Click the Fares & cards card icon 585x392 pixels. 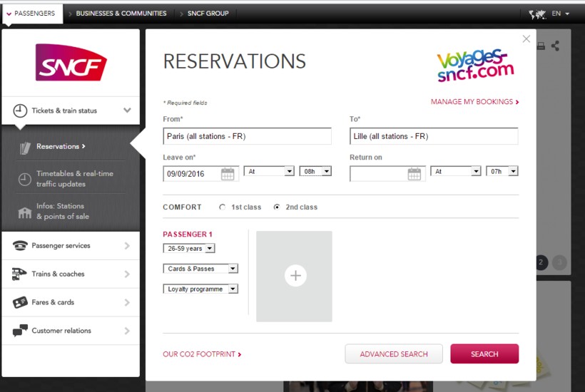tap(20, 302)
